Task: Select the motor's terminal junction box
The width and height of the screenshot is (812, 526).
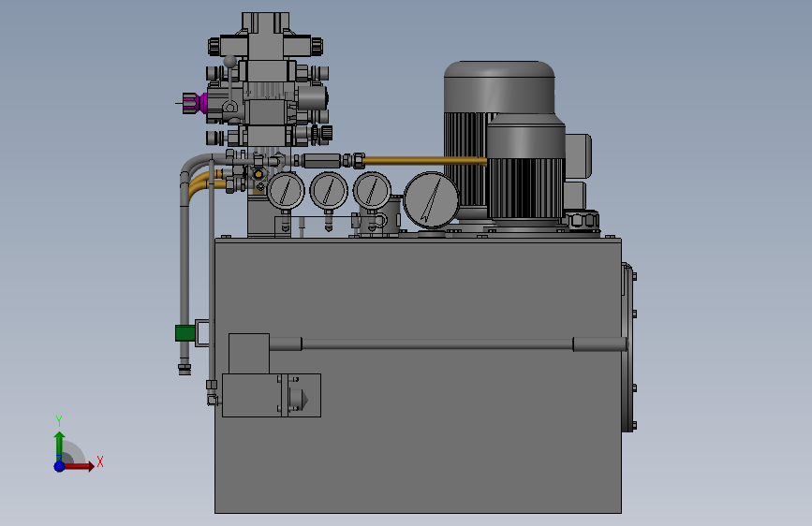Action: [578, 156]
